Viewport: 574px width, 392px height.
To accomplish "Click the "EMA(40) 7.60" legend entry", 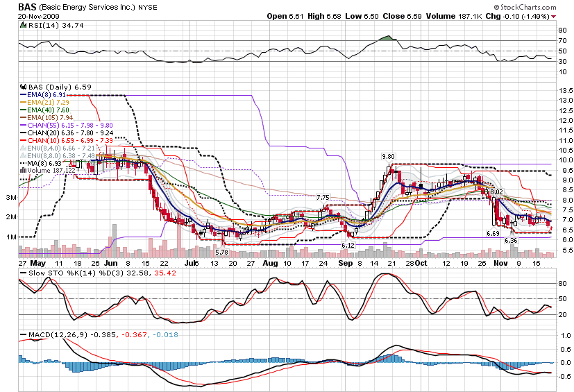I will (x=48, y=110).
